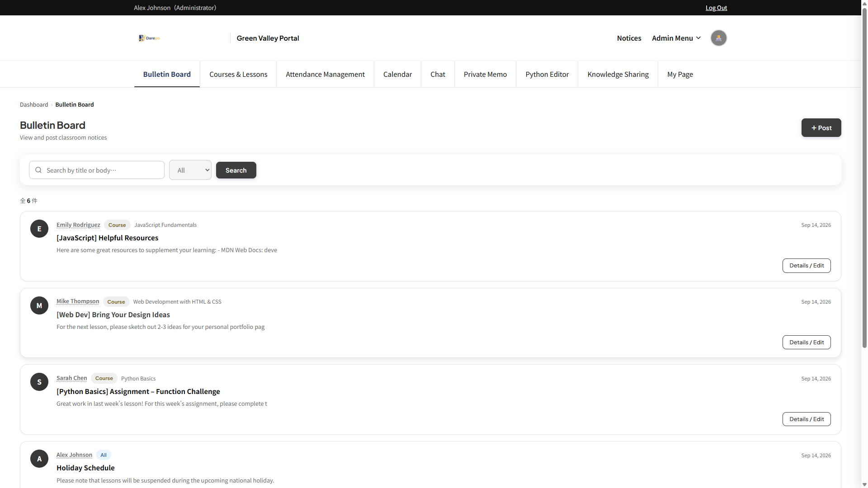Screen dimensions: 868x488
Task: Click the magnifier icon in search box
Action: (x=38, y=170)
